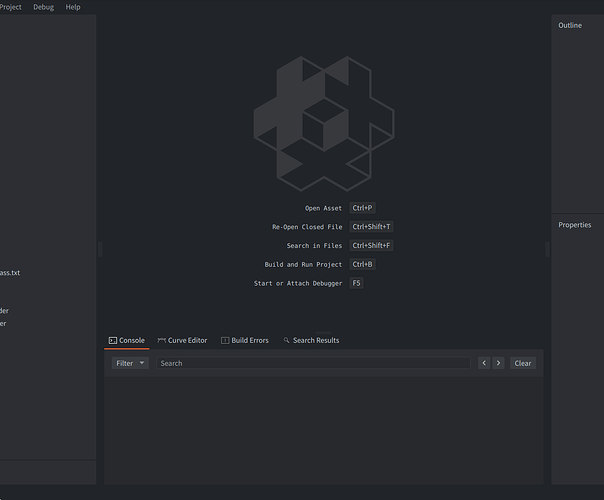Click the Re-Open Closed File label

coord(307,227)
